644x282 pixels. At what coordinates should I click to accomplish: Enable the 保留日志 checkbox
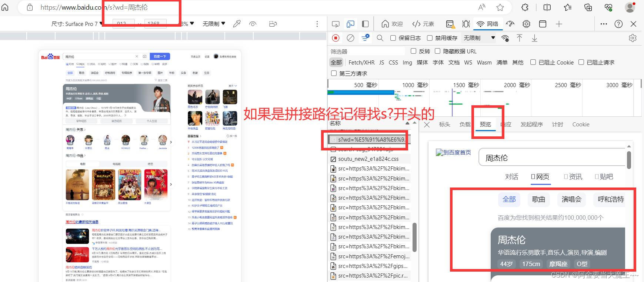pyautogui.click(x=393, y=38)
